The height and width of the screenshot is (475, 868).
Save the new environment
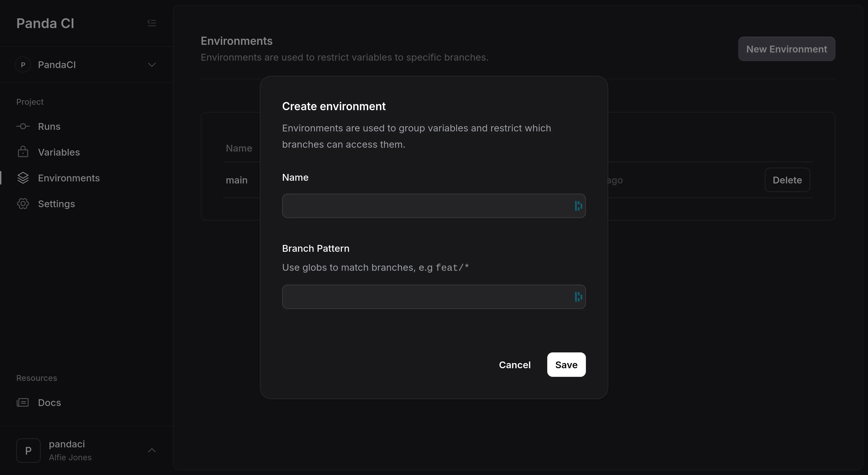point(566,364)
